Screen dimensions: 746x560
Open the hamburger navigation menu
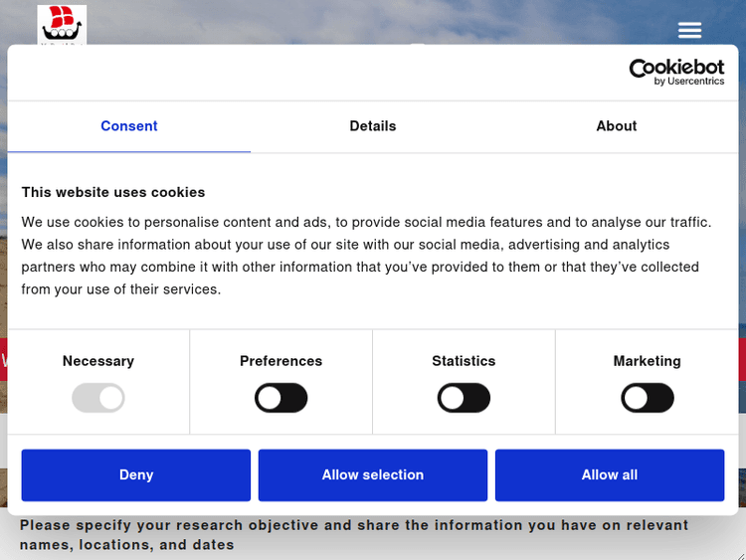coord(689,30)
